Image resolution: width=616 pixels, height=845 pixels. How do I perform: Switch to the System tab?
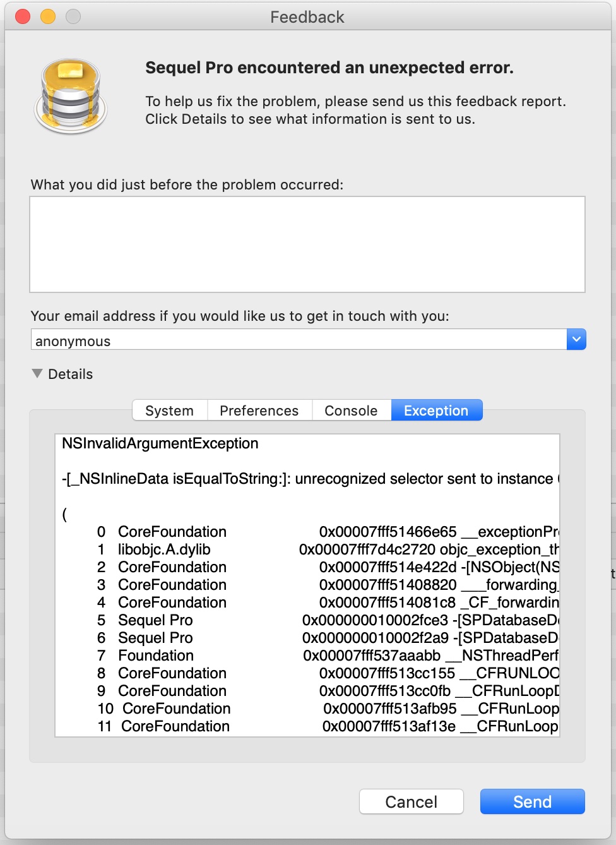pyautogui.click(x=170, y=411)
